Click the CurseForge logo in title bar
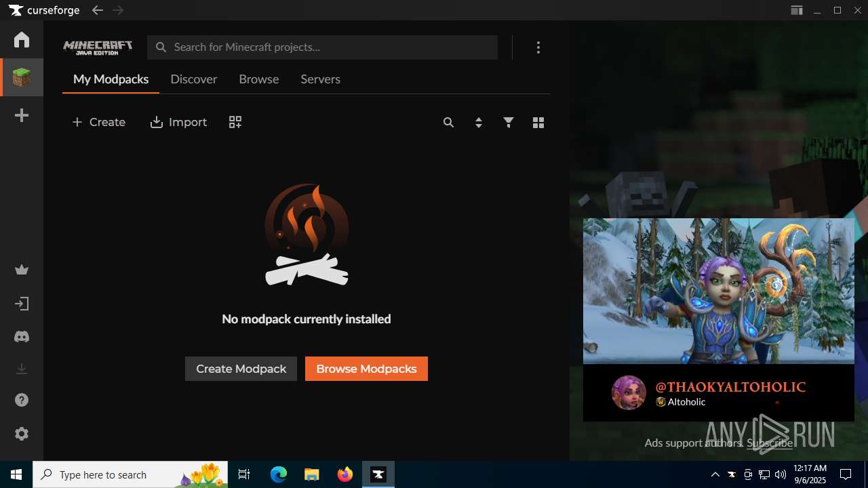 click(x=44, y=10)
